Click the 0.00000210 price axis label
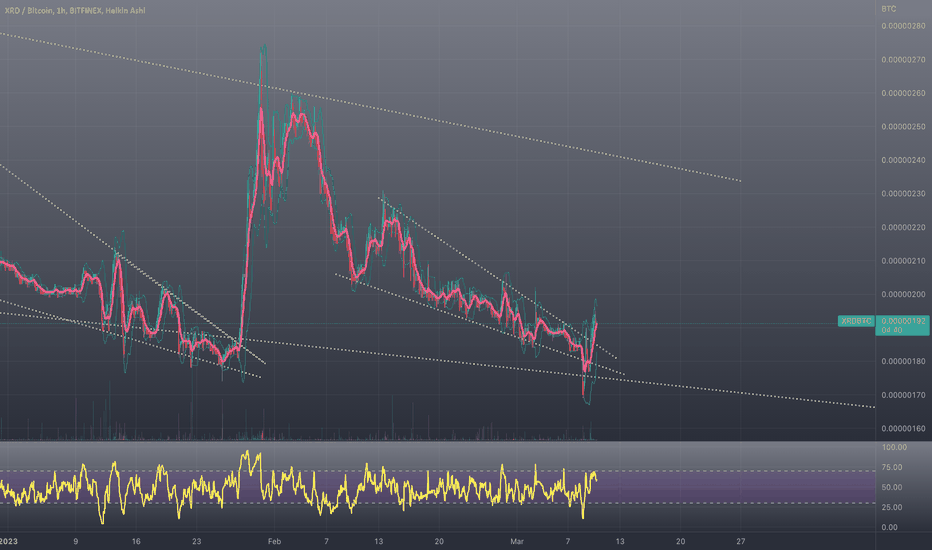This screenshot has width=932, height=550. click(903, 261)
